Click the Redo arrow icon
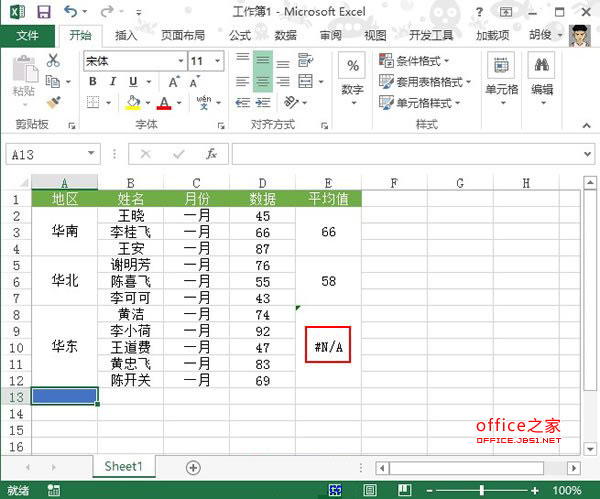This screenshot has width=600, height=499. pyautogui.click(x=107, y=12)
